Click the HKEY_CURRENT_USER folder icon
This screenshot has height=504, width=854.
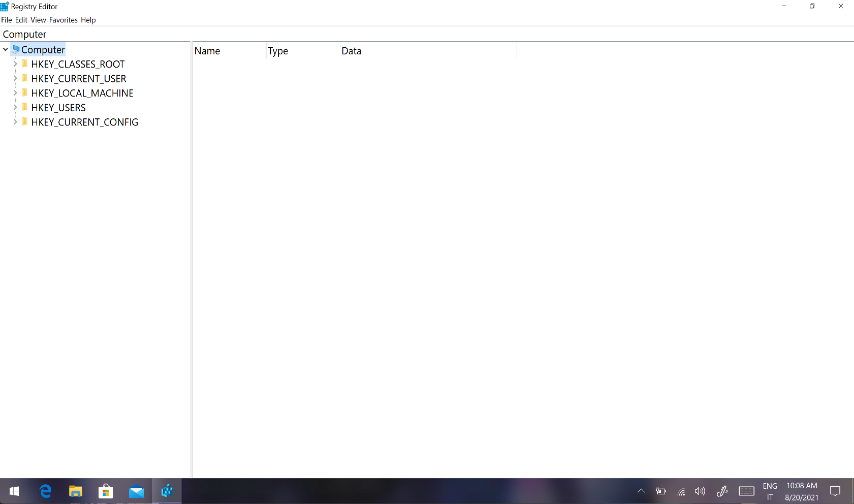(25, 78)
